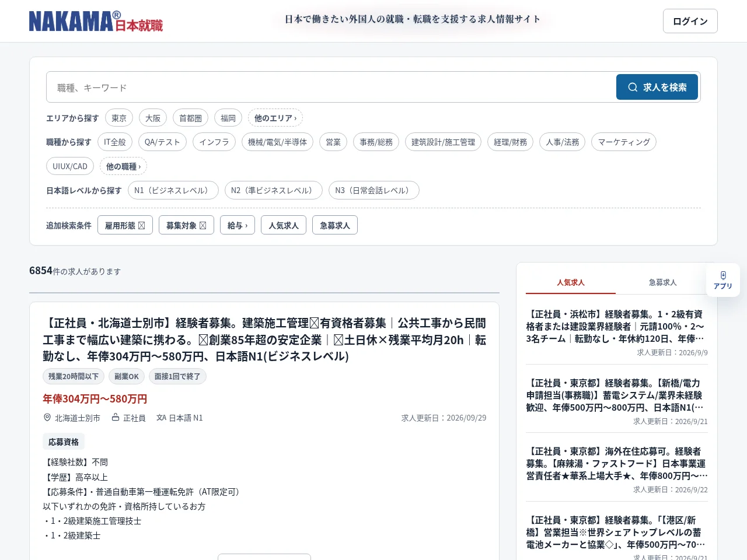Screen dimensions: 747x560
Task: Click the language icon beside 日本語 N1
Action: click(x=161, y=418)
